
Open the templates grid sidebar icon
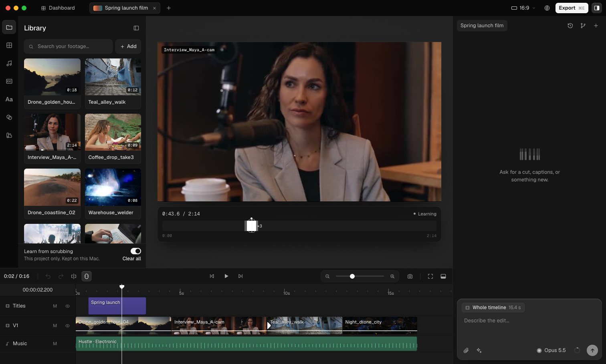click(x=9, y=45)
